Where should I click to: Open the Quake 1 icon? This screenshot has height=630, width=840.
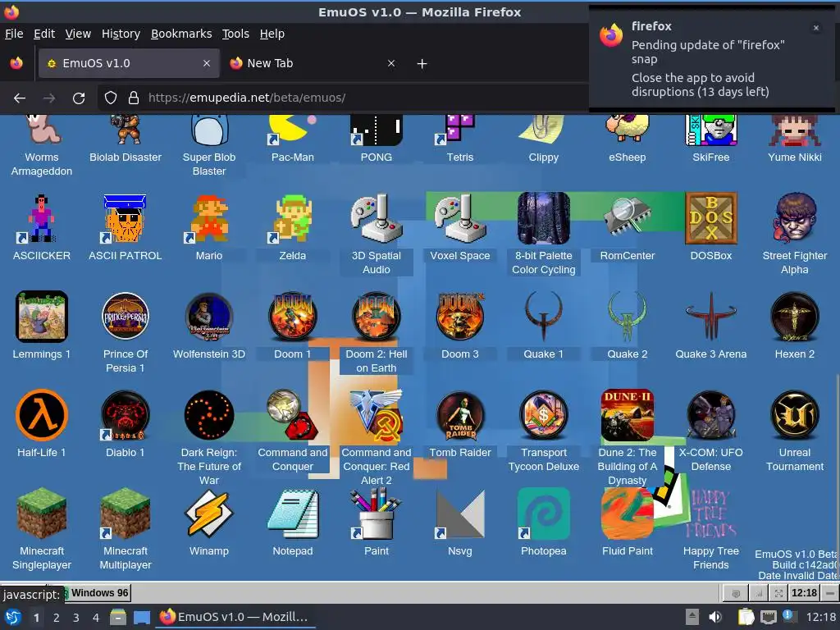pyautogui.click(x=543, y=317)
